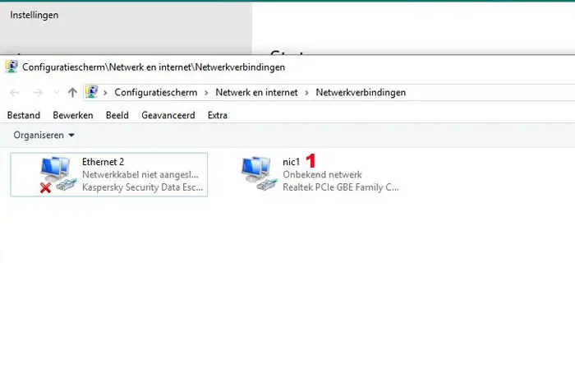Screen dimensions: 575x392
Task: Click the address bar control panel icon
Action: (x=92, y=92)
